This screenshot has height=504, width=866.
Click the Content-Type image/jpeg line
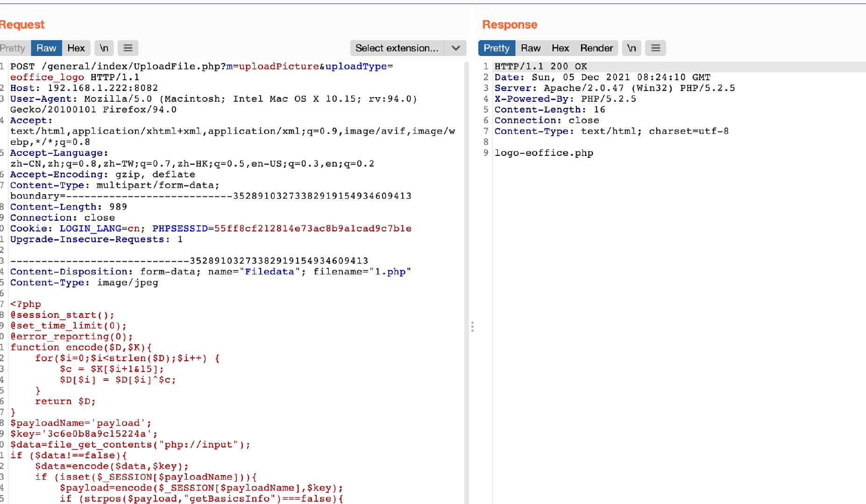pyautogui.click(x=84, y=282)
